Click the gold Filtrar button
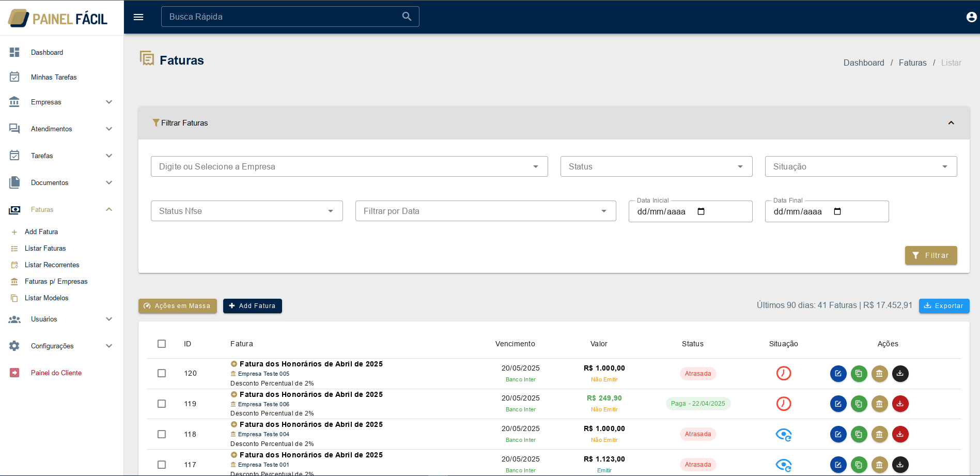Screen dimensions: 980x476 (931, 255)
